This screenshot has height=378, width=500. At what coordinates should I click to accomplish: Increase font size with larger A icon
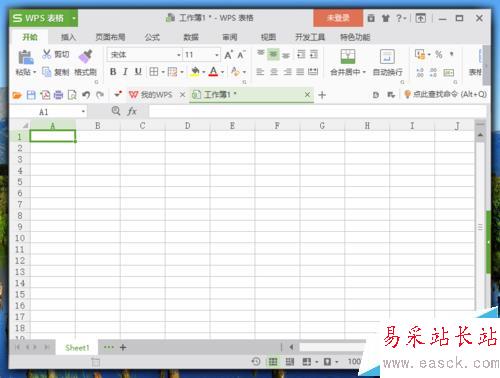(x=228, y=55)
